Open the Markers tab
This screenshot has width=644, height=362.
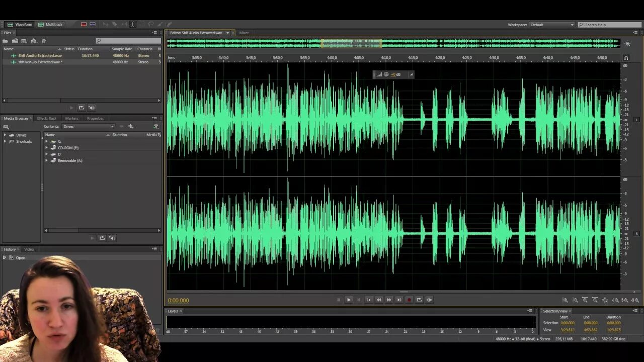click(x=72, y=118)
